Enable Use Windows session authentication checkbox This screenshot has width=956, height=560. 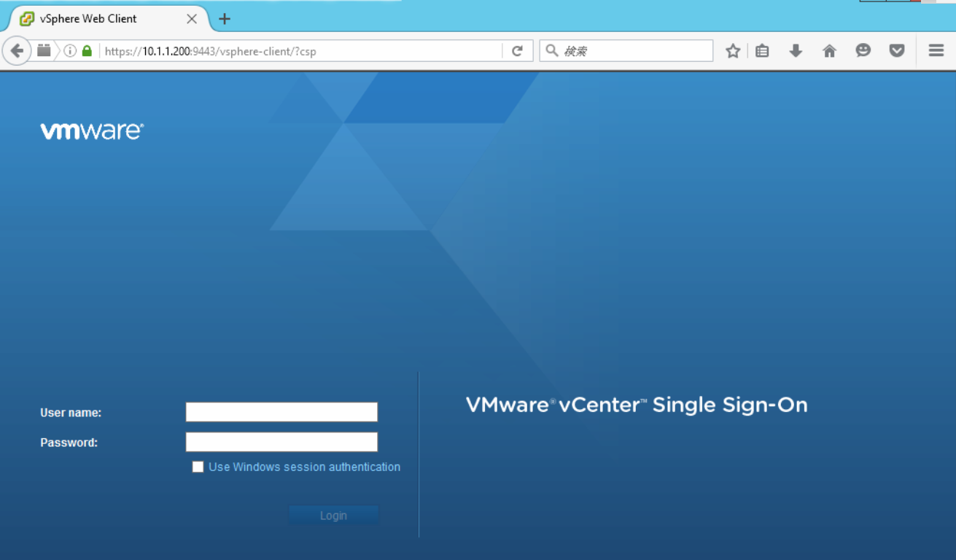(x=198, y=467)
